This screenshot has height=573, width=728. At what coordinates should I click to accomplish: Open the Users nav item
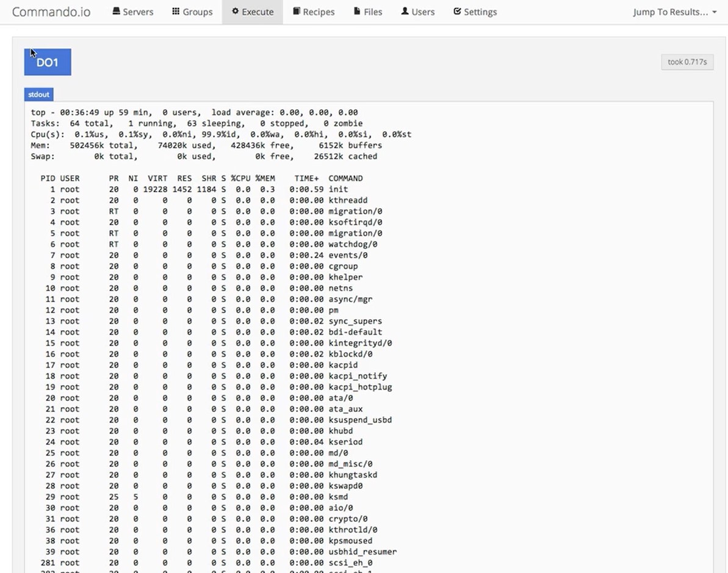point(418,12)
